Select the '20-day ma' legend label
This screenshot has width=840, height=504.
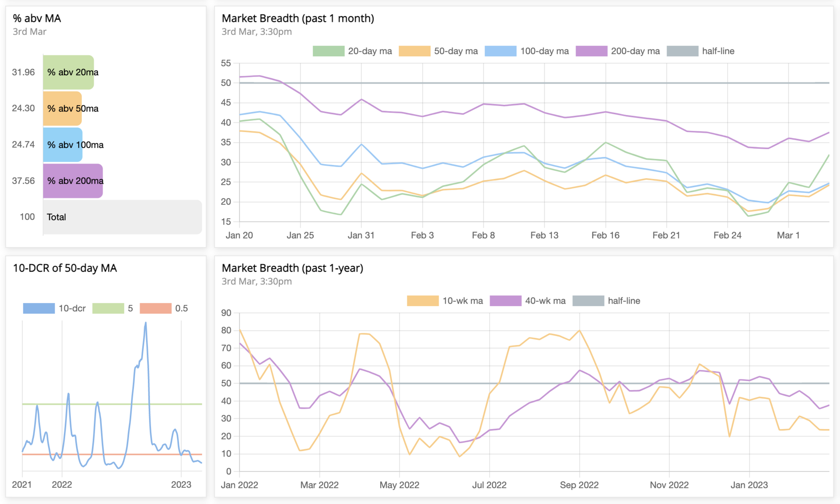370,51
